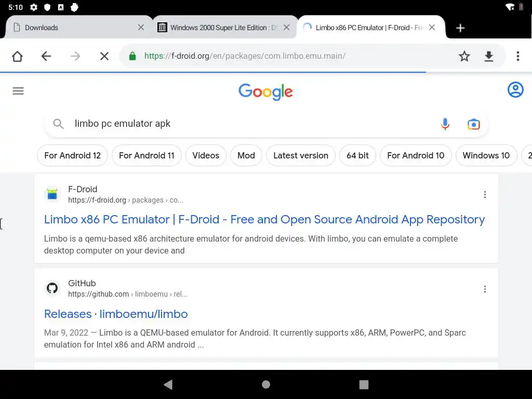Open Google hamburger menu

pyautogui.click(x=18, y=91)
